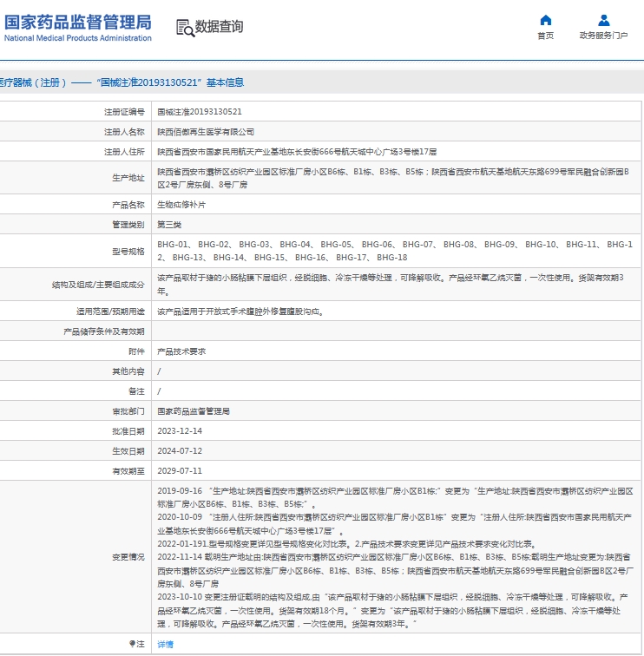The height and width of the screenshot is (656, 644).
Task: Click the 政务服务门户 text link
Action: point(603,36)
